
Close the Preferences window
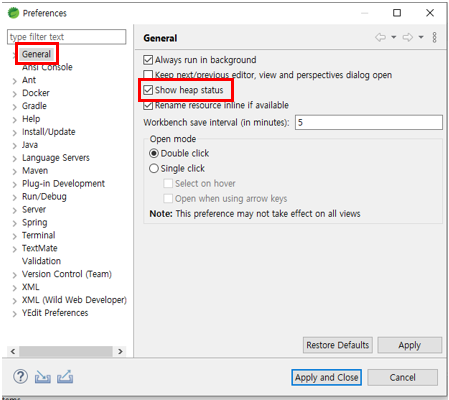click(430, 13)
